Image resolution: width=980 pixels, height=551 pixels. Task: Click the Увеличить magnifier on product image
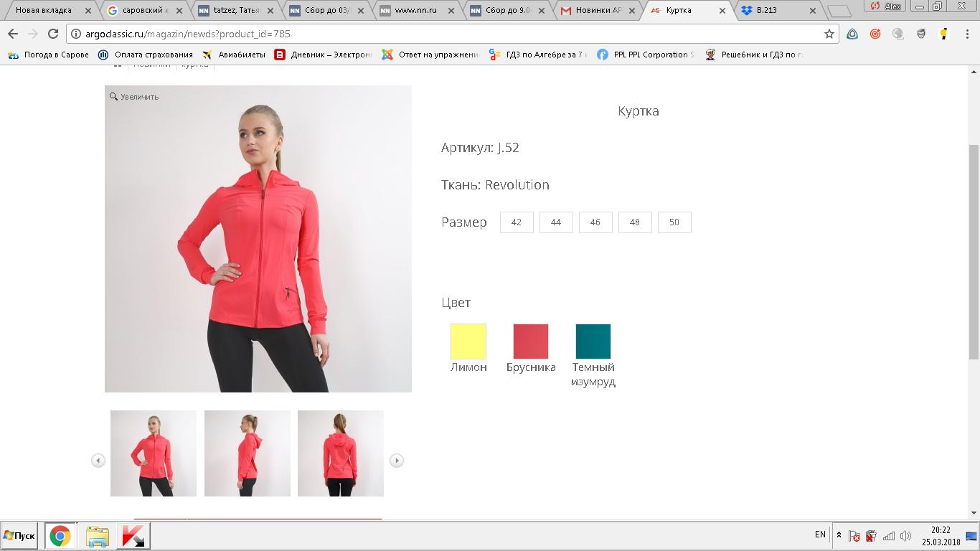(x=134, y=97)
